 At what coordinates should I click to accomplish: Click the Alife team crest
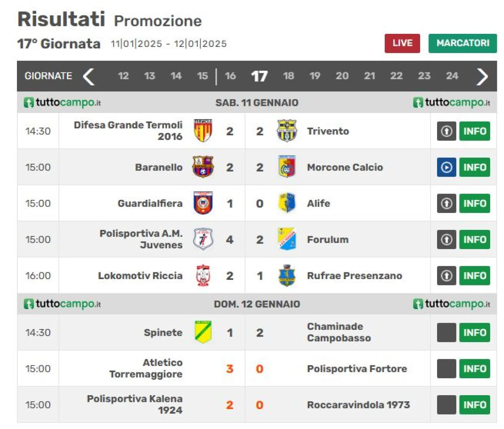coord(287,203)
